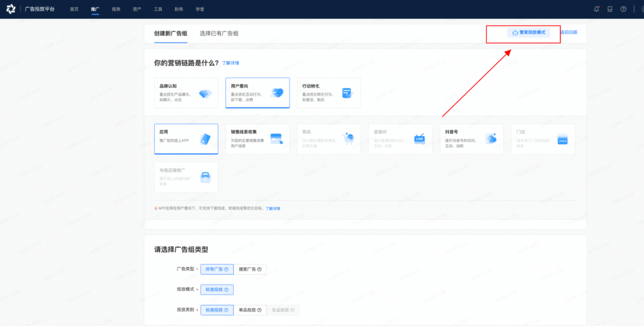
Task: Click the card icon on 销售线索收集 option
Action: 276,139
